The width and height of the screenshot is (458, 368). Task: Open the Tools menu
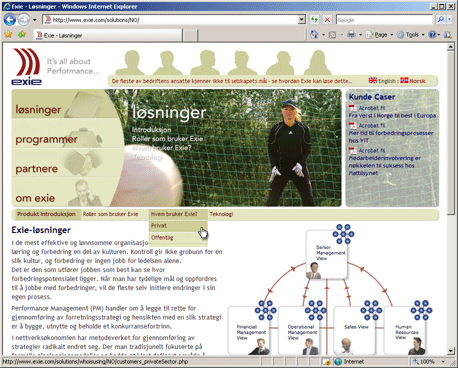click(411, 35)
